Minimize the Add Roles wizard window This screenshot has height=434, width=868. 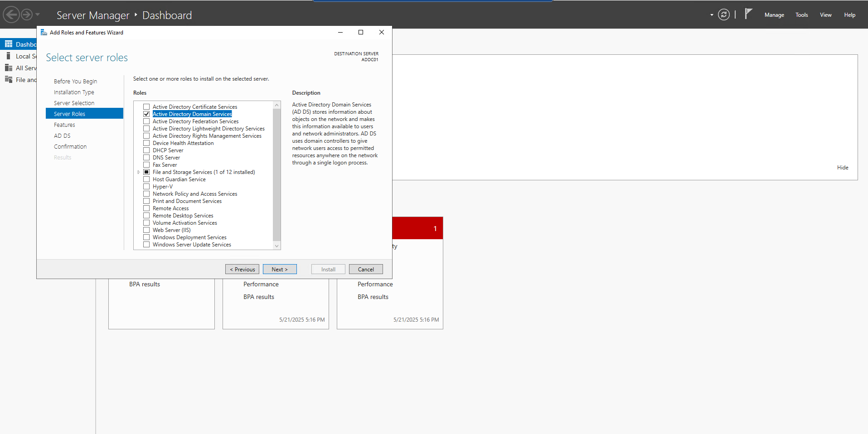pos(340,32)
